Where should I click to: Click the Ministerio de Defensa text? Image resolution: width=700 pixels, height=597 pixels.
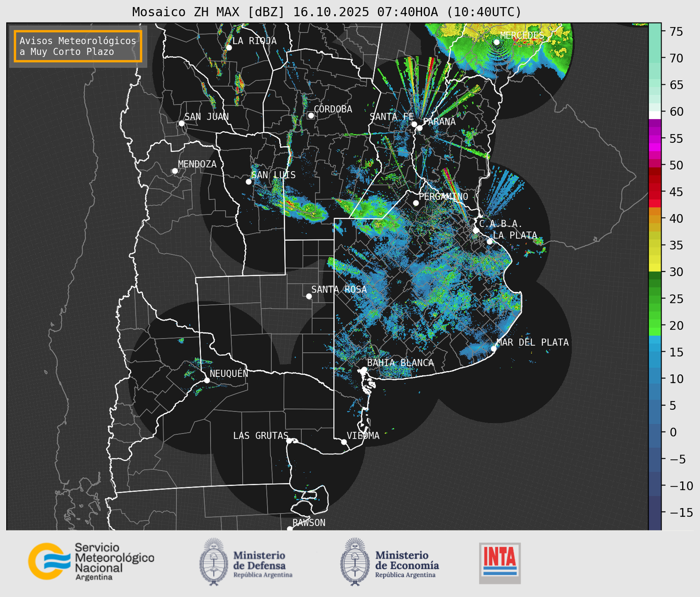pyautogui.click(x=263, y=565)
